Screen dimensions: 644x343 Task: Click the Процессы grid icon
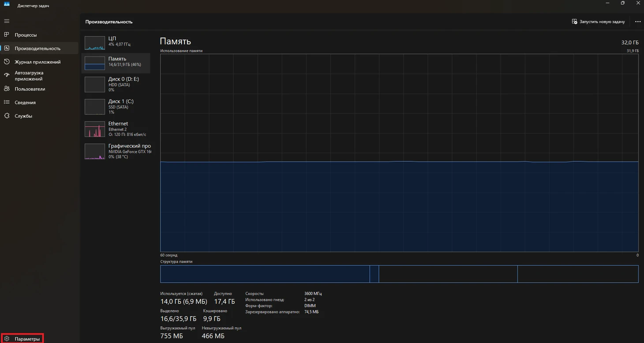[7, 34]
